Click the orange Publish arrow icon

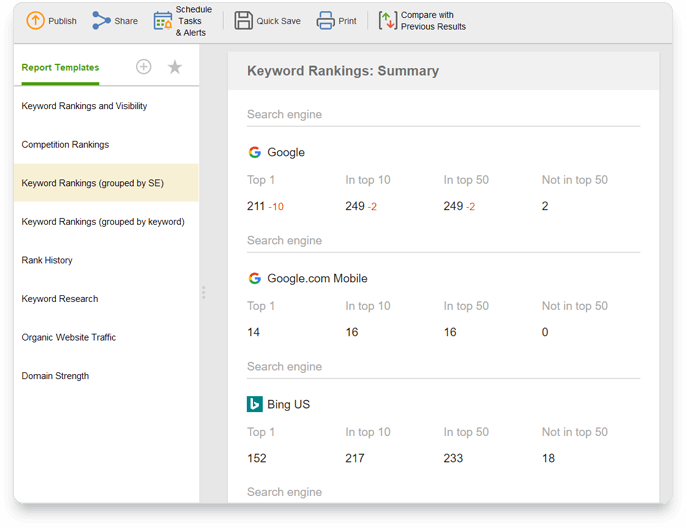coord(35,21)
